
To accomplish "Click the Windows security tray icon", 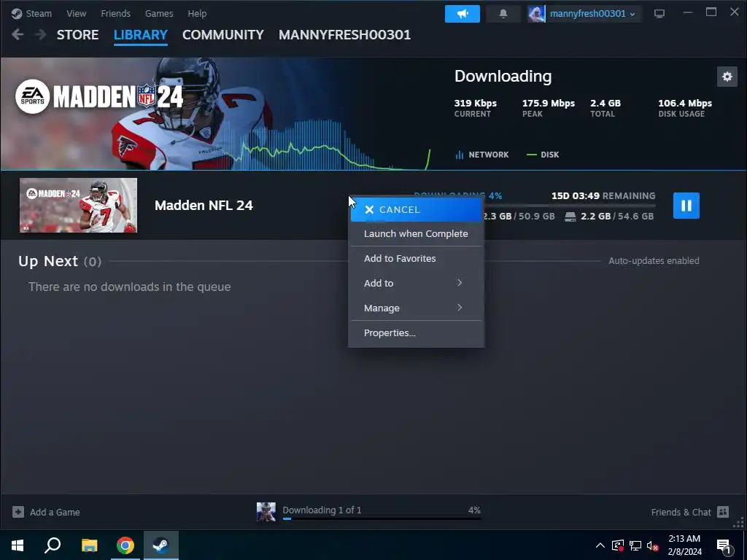I will click(x=618, y=545).
